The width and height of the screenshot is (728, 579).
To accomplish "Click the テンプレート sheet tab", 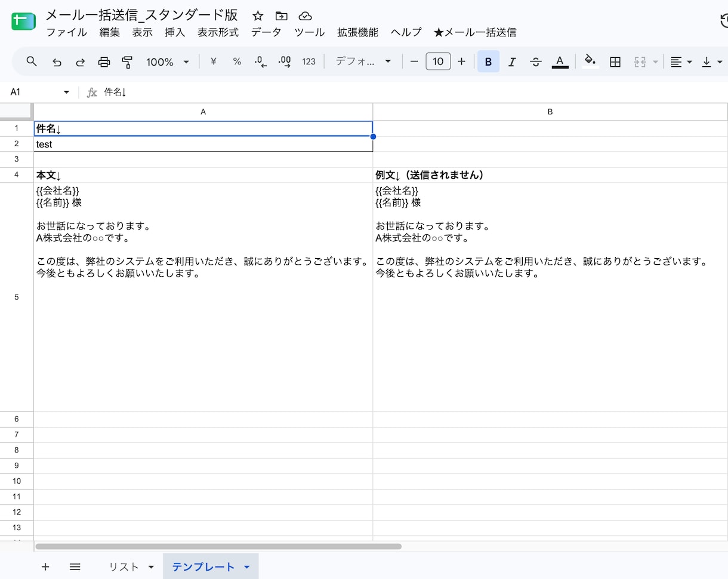I will pos(203,566).
